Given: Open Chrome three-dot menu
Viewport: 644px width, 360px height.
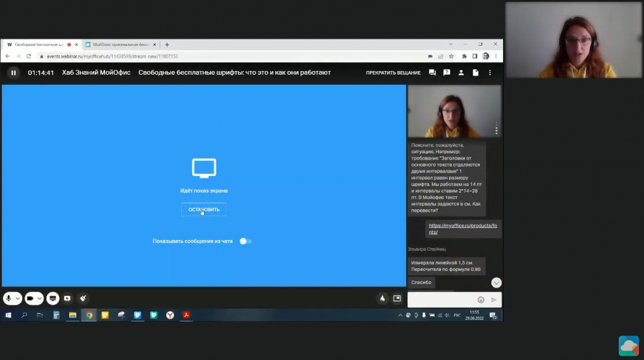Looking at the screenshot, I should coord(496,57).
